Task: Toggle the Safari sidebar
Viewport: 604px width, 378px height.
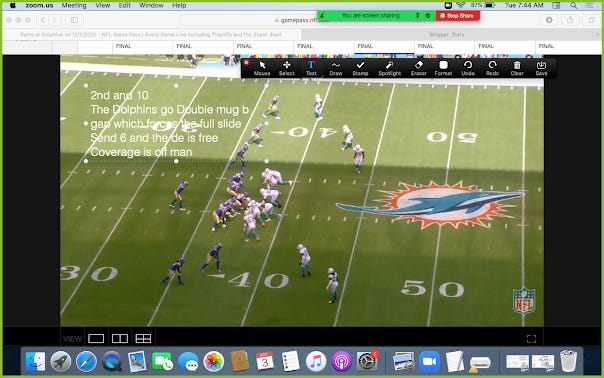Action: 74,20
